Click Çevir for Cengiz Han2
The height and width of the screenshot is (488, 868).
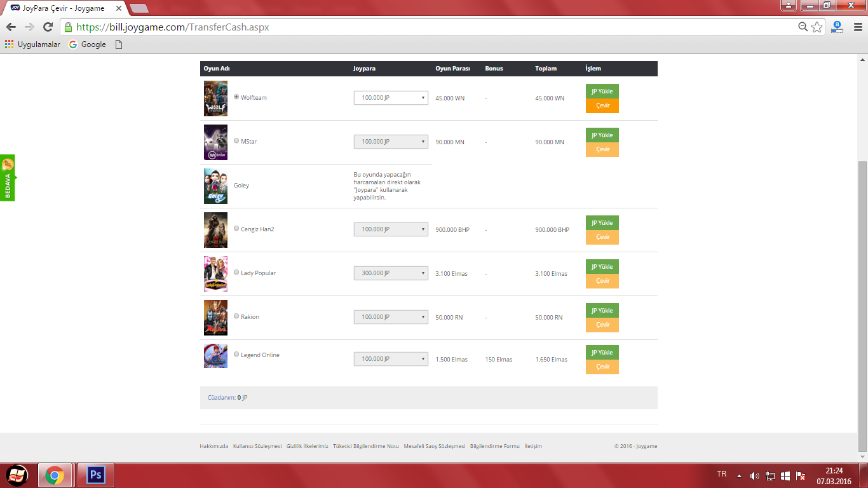[x=602, y=238]
